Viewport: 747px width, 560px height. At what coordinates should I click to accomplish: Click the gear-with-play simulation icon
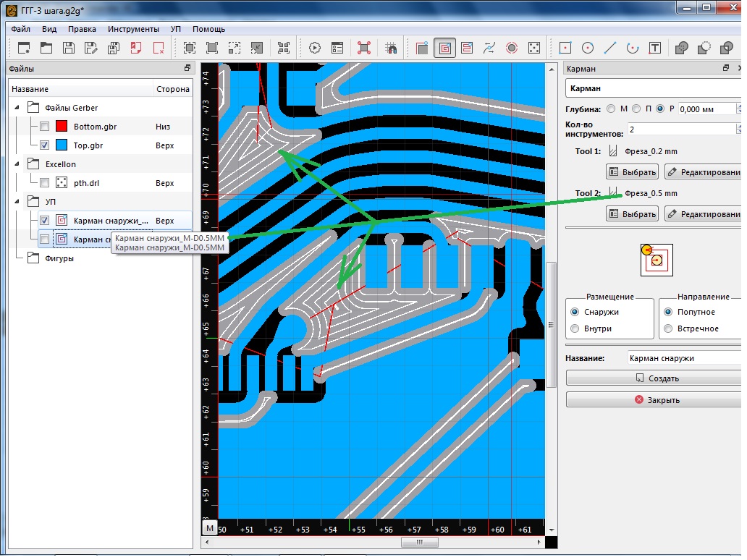click(315, 48)
